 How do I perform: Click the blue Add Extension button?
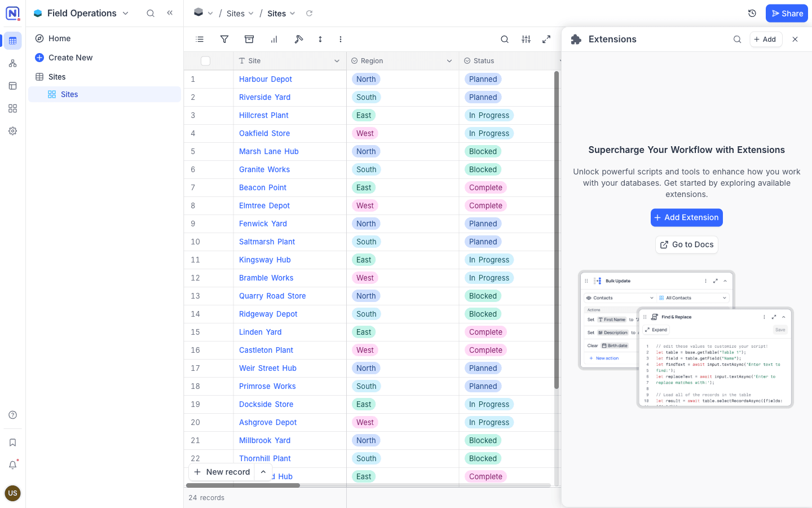pyautogui.click(x=686, y=218)
